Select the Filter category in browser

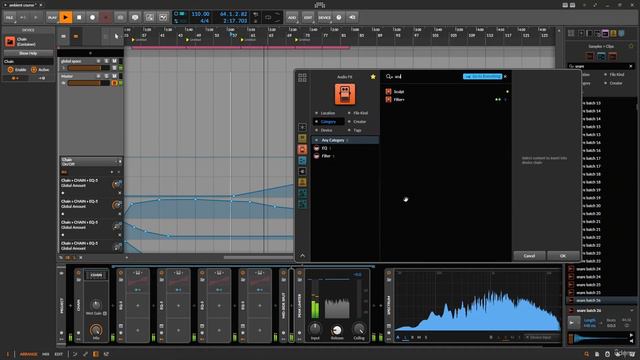click(x=345, y=156)
